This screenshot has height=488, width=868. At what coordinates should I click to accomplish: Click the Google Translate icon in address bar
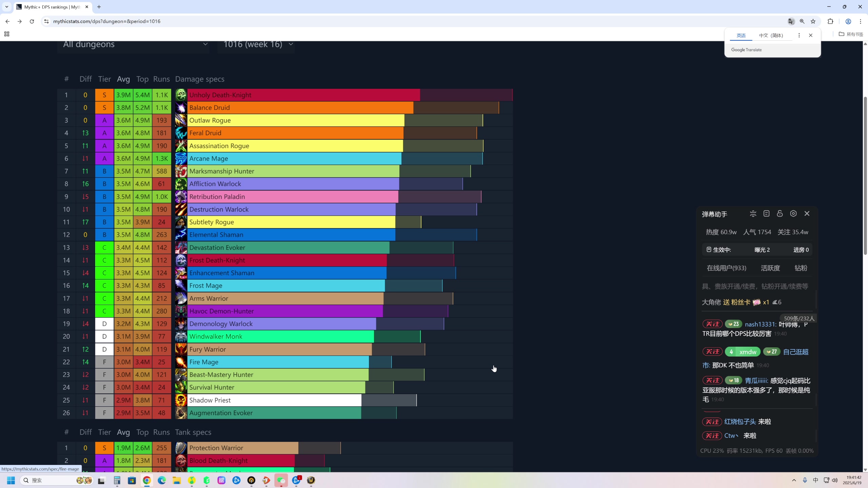pyautogui.click(x=791, y=21)
